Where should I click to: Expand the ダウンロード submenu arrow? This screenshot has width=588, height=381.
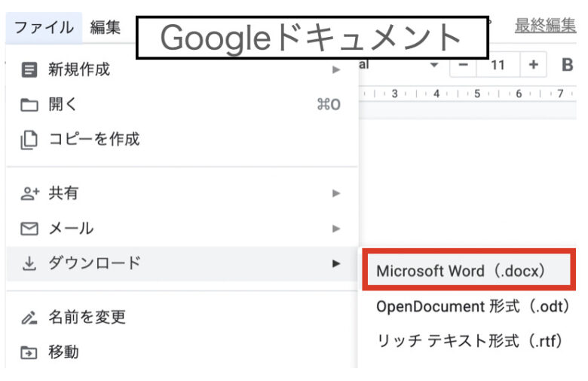[336, 263]
